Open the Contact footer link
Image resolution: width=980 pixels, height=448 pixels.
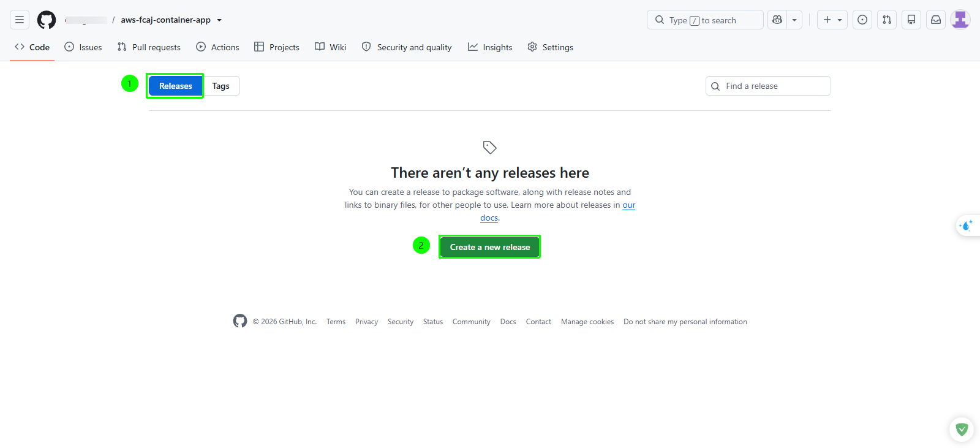click(x=538, y=322)
